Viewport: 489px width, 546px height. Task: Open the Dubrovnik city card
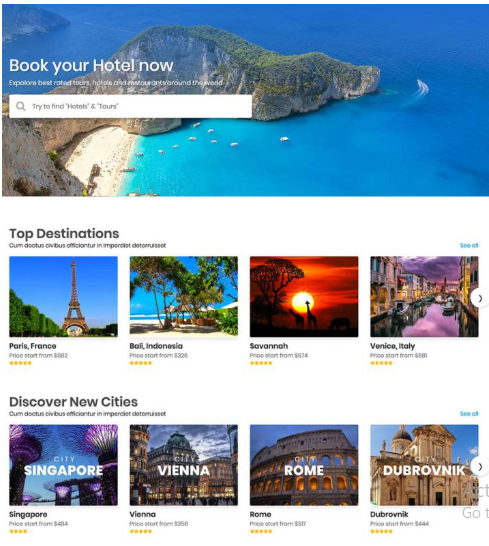[424, 465]
